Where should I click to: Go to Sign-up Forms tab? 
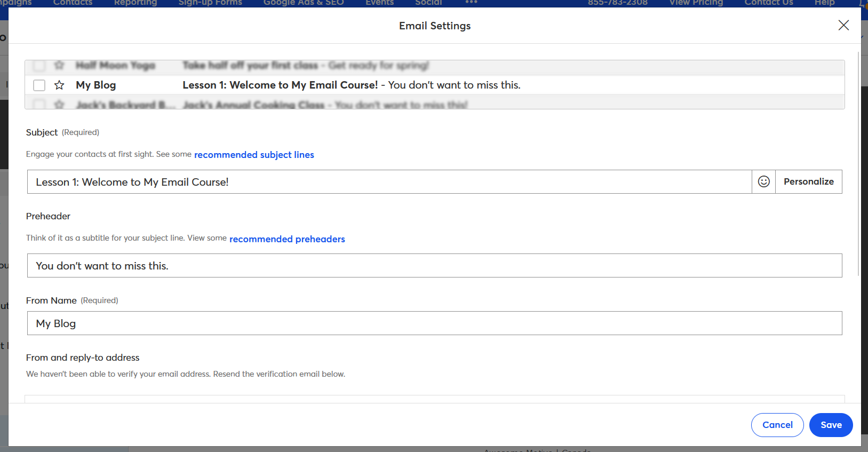pos(210,3)
